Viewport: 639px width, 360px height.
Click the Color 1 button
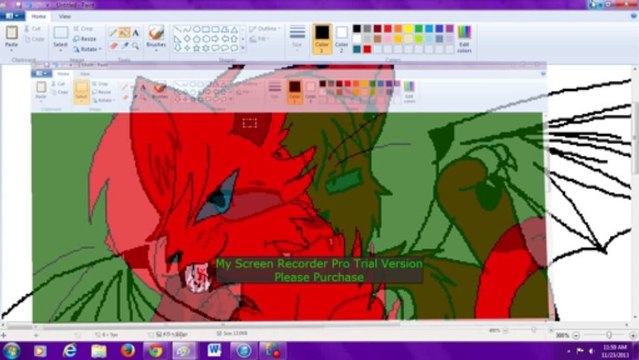coord(322,38)
